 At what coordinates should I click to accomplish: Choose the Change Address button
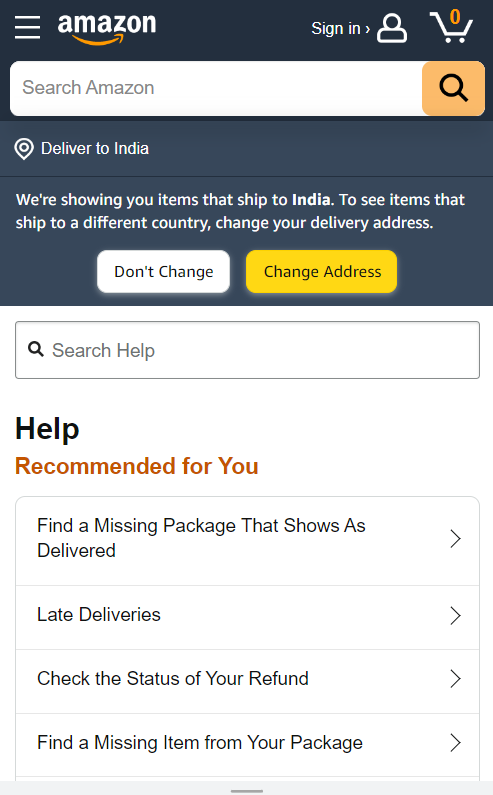pyautogui.click(x=322, y=271)
